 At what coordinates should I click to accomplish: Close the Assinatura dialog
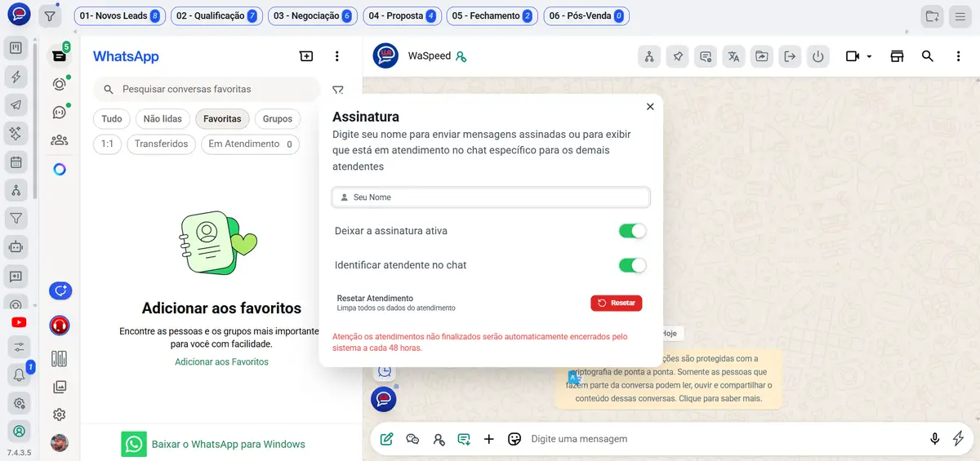650,106
